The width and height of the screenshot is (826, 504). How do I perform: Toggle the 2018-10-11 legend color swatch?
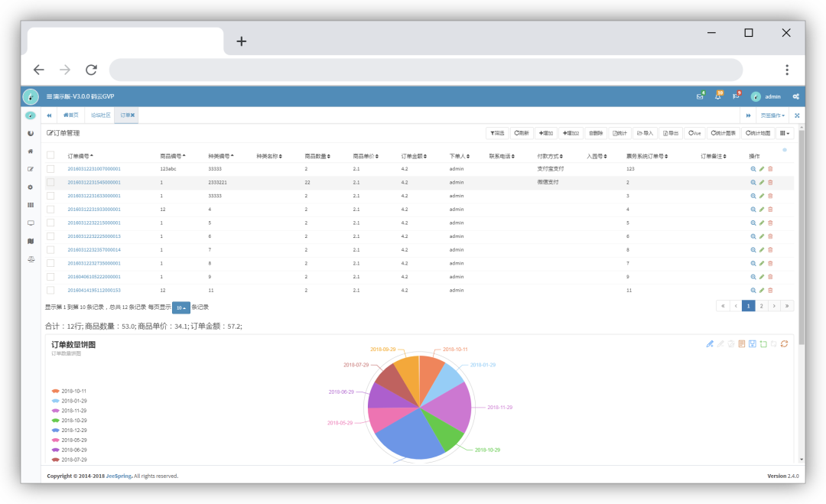pos(55,392)
